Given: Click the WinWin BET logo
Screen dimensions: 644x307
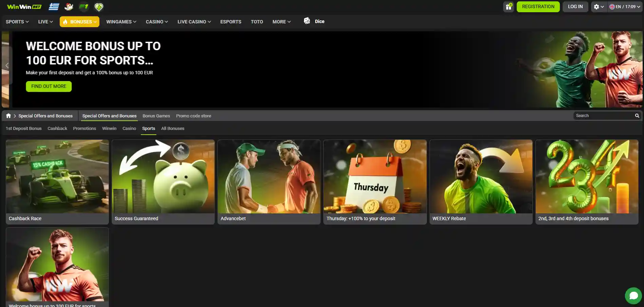Looking at the screenshot, I should coord(24,7).
